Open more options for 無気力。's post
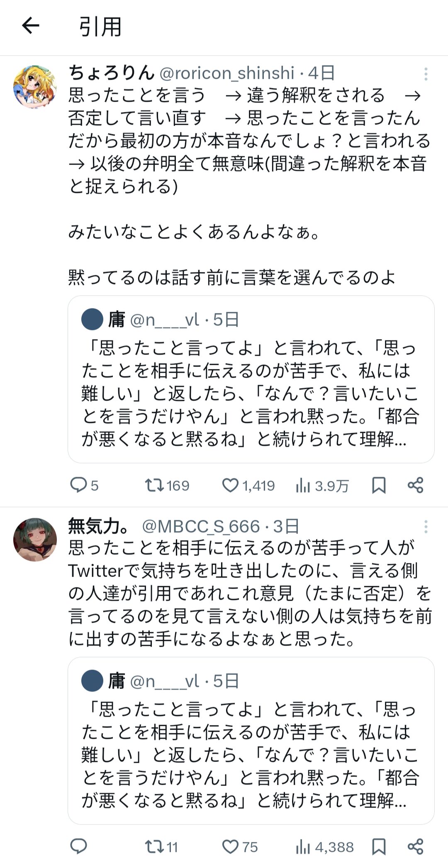This screenshot has width=448, height=868. (x=426, y=527)
